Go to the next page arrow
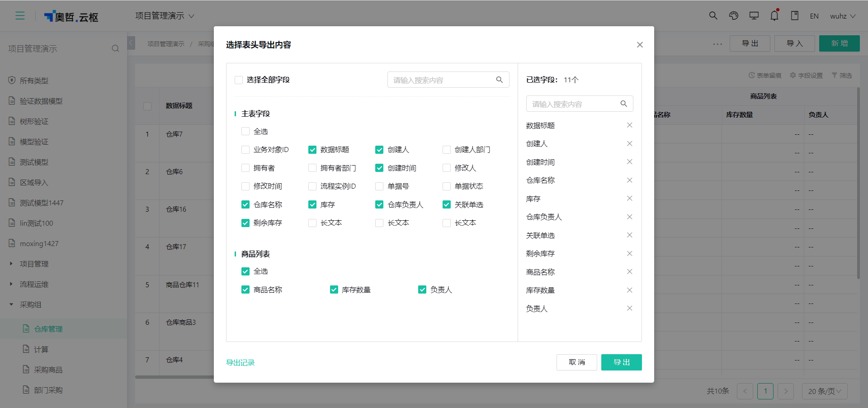The height and width of the screenshot is (408, 868). 786,391
